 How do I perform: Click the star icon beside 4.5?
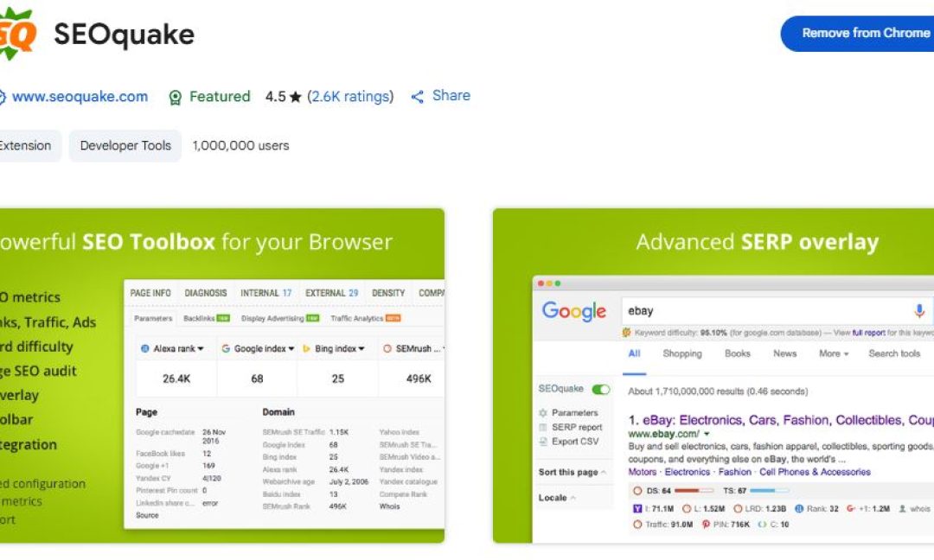[x=296, y=97]
